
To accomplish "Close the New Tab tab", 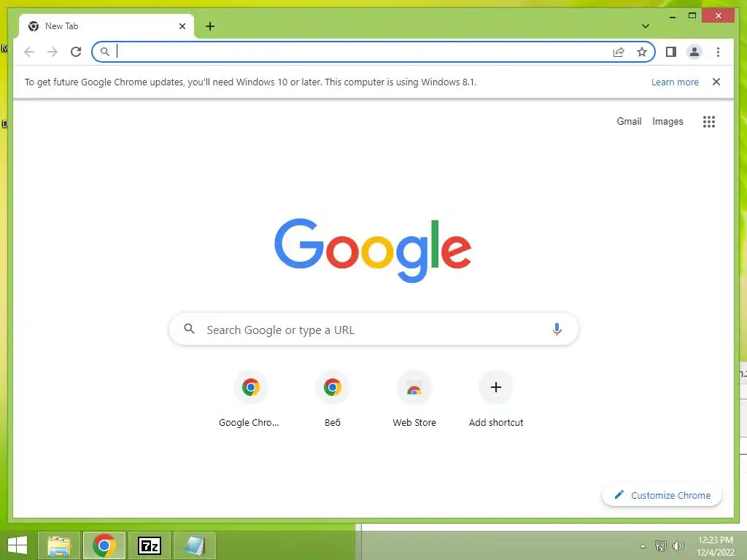I will pyautogui.click(x=182, y=26).
